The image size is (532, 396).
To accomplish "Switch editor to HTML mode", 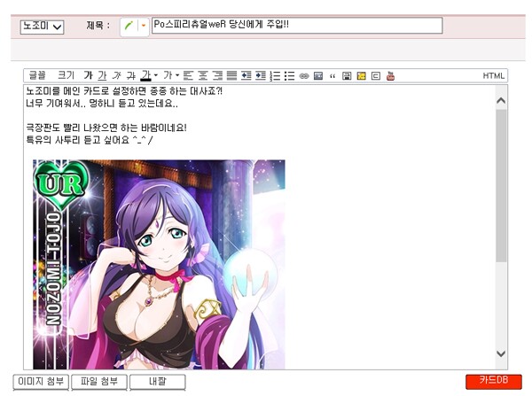I will click(493, 75).
